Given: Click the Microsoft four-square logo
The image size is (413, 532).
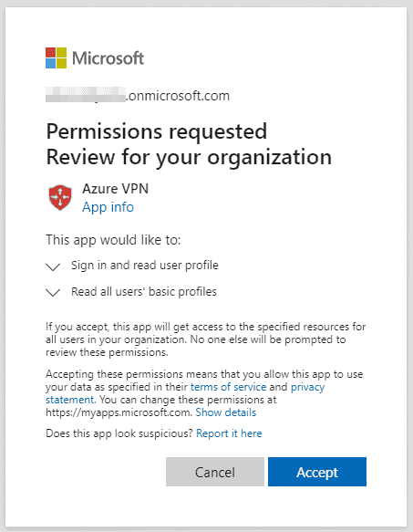Looking at the screenshot, I should pos(56,58).
